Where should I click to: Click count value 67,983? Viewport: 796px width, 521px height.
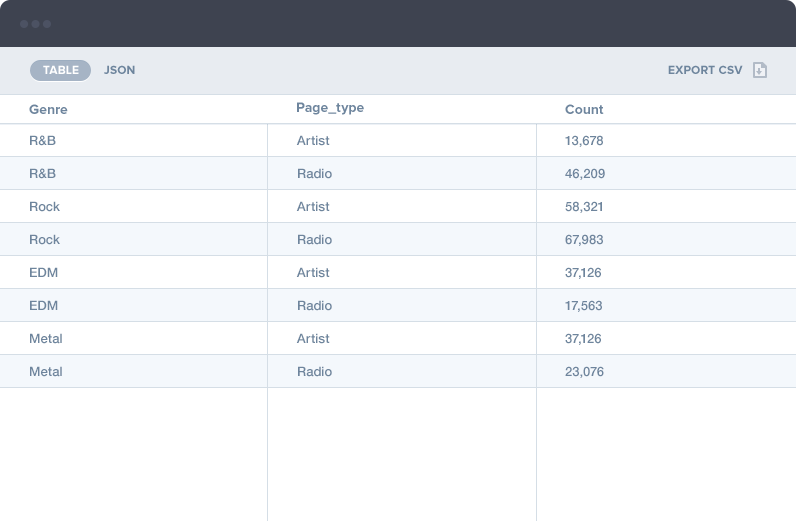[584, 240]
